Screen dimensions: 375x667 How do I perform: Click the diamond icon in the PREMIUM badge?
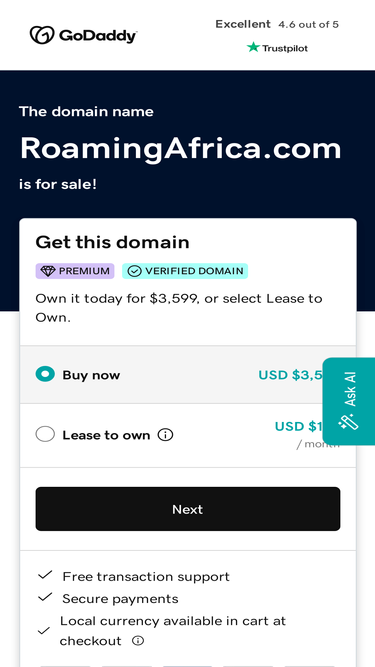pyautogui.click(x=48, y=271)
